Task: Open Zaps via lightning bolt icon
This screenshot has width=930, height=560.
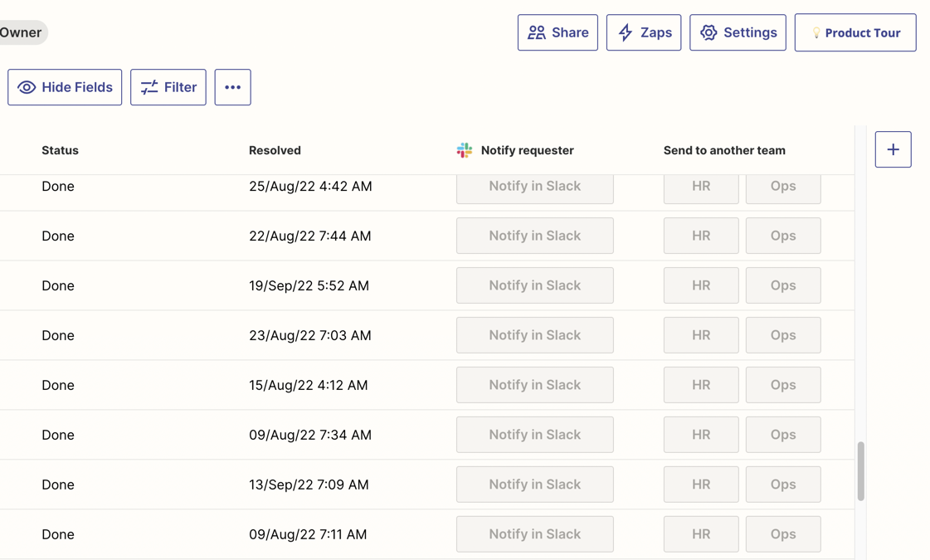Action: click(626, 32)
